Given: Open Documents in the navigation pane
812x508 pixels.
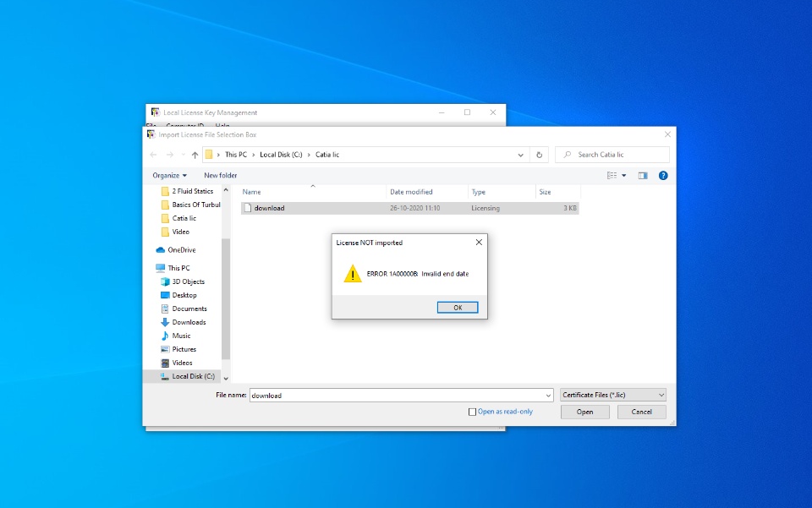Looking at the screenshot, I should click(x=184, y=309).
